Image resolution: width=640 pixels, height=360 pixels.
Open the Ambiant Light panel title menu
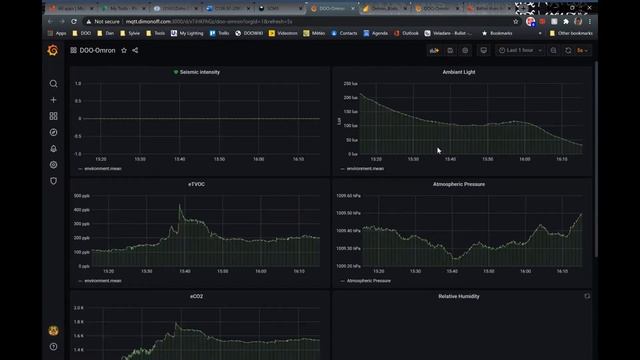[459, 72]
